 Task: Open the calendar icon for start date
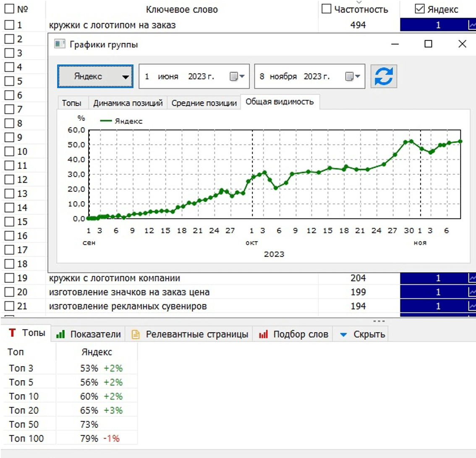pyautogui.click(x=237, y=76)
